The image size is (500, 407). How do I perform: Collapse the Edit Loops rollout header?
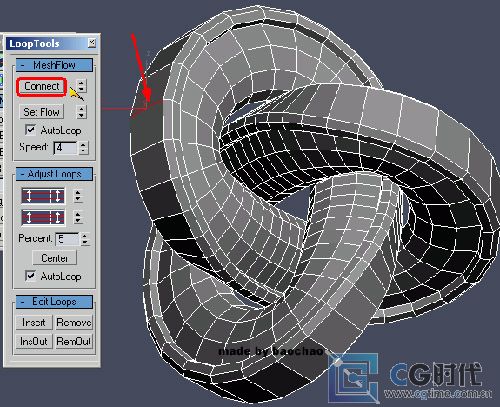point(54,302)
